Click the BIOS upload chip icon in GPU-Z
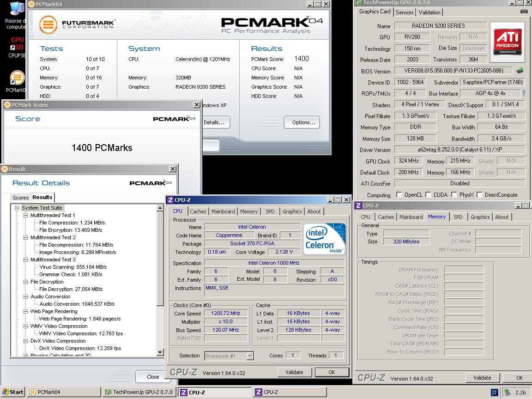 [x=520, y=71]
